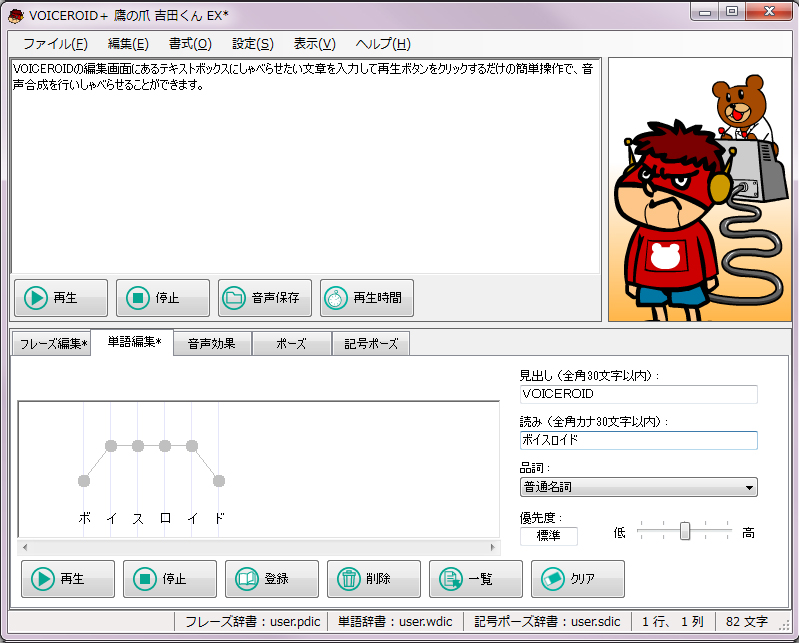Minimize the VOICEROID+ window
Screen dimensions: 799x643
click(x=705, y=12)
